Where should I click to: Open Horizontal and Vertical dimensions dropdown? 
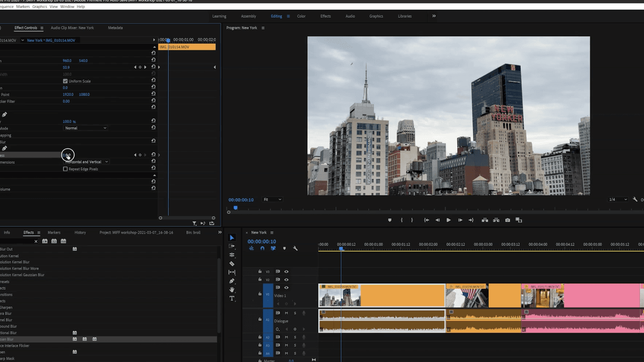[86, 162]
